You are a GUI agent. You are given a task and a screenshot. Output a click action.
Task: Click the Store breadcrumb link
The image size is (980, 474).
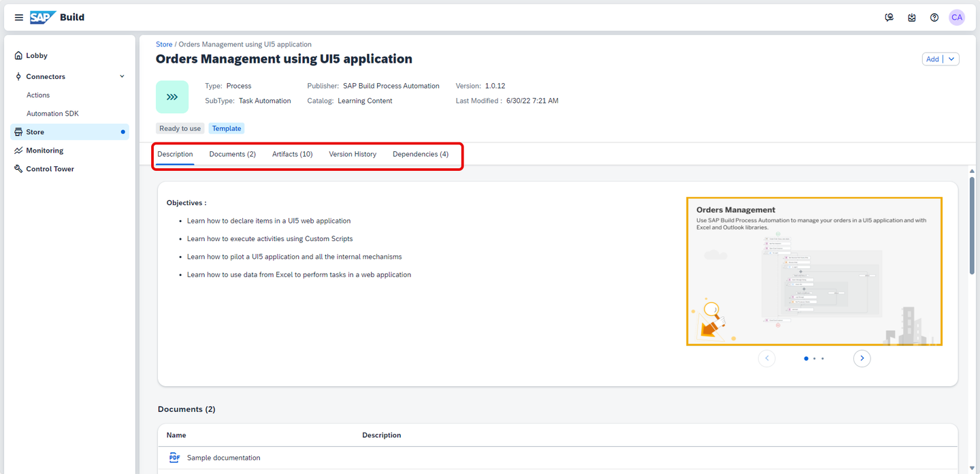(x=164, y=44)
